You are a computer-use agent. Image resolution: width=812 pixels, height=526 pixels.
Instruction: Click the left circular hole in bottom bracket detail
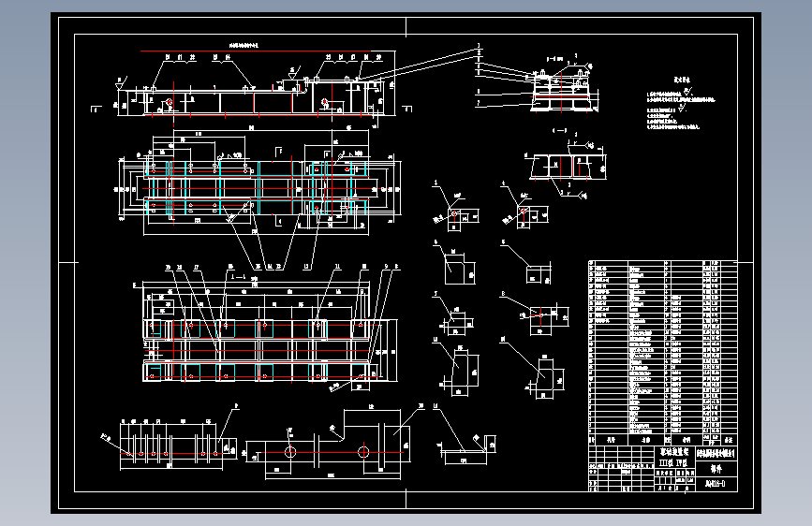coord(290,452)
